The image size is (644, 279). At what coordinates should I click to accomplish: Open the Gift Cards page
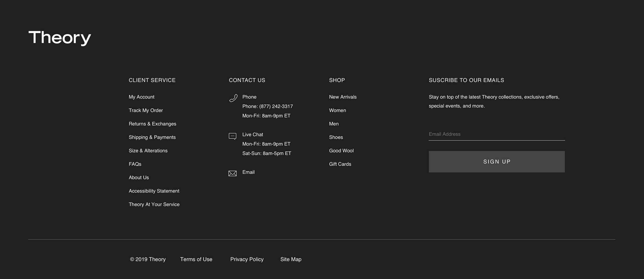tap(340, 164)
